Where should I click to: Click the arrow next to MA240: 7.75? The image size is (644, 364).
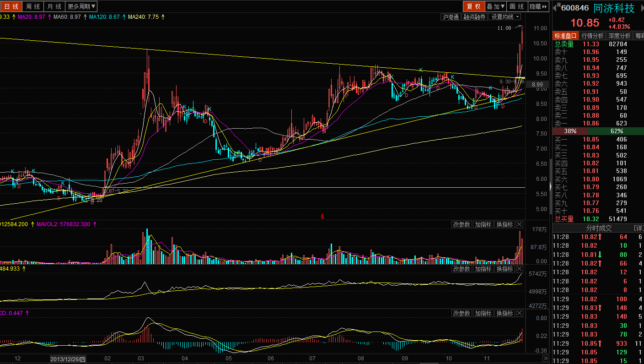tap(163, 17)
